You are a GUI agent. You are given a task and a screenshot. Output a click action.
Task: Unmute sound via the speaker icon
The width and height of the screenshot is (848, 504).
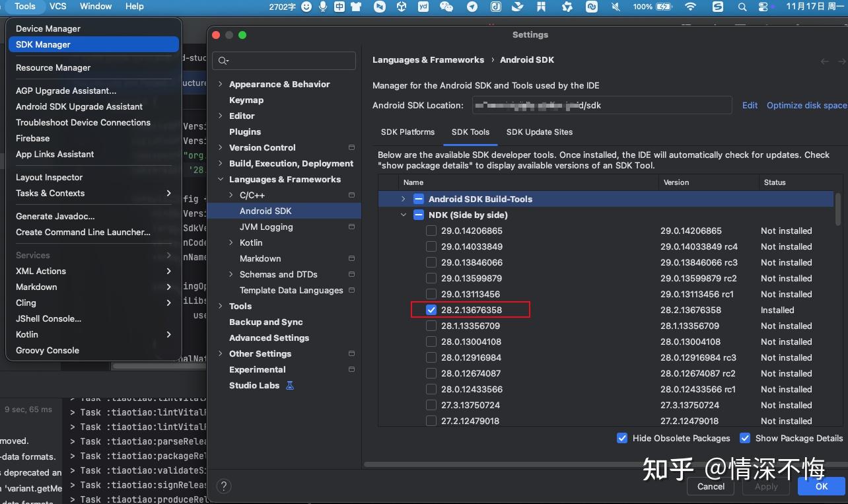pos(614,7)
